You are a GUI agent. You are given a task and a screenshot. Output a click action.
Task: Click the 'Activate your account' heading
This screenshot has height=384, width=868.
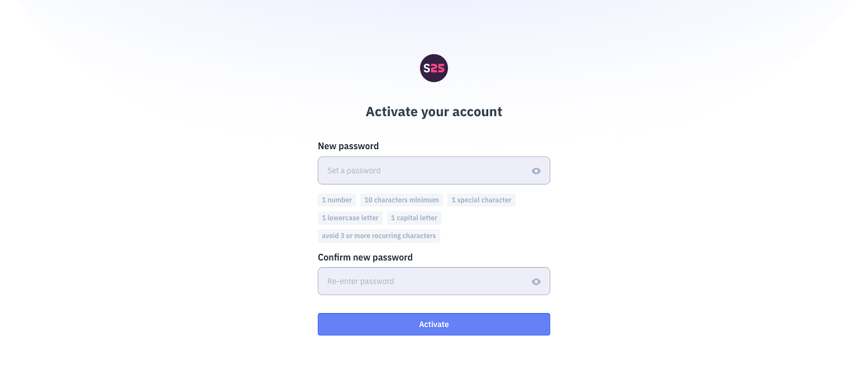pyautogui.click(x=433, y=112)
